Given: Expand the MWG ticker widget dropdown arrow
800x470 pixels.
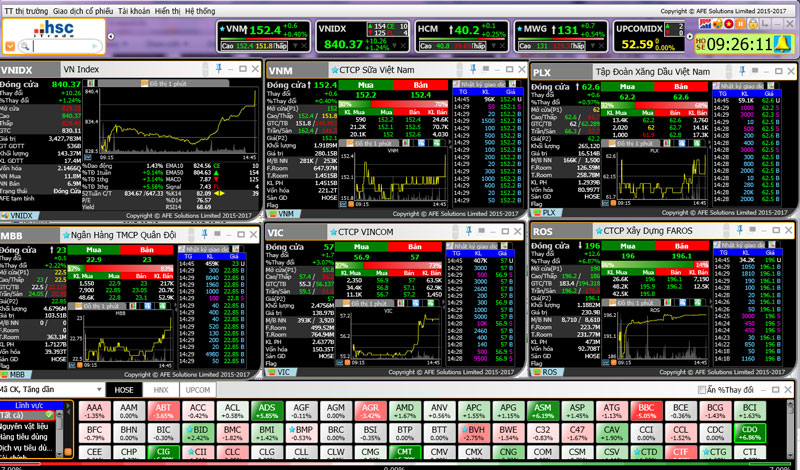Looking at the screenshot, I should click(592, 46).
